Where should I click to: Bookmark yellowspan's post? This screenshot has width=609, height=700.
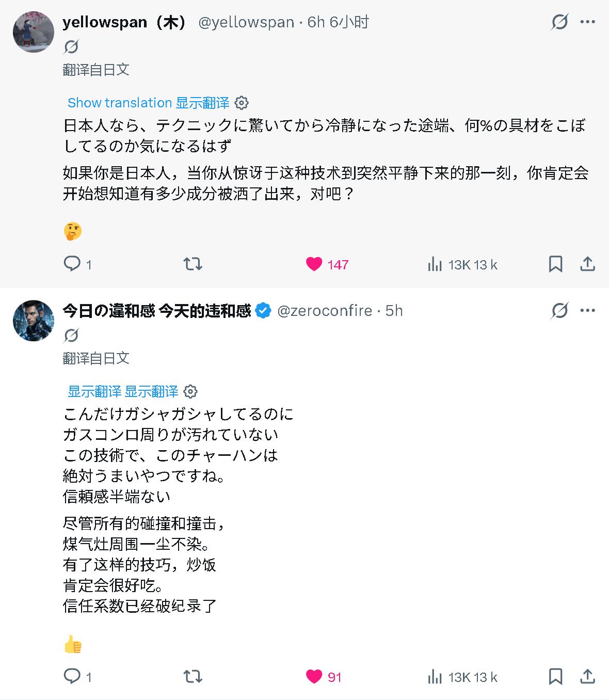[x=555, y=264]
